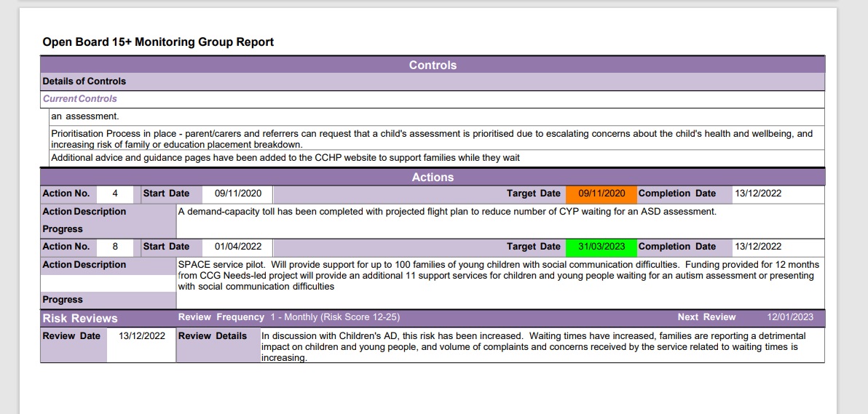Click the SPACE service pilot description text
The image size is (868, 414).
[x=498, y=275]
